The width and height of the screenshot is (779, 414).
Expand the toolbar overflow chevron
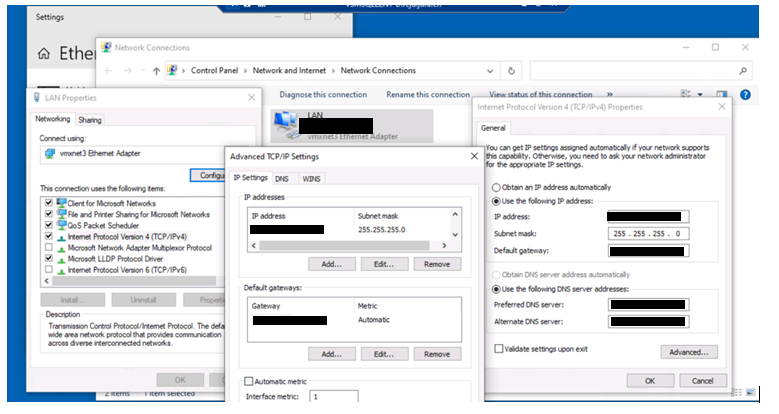coord(610,94)
